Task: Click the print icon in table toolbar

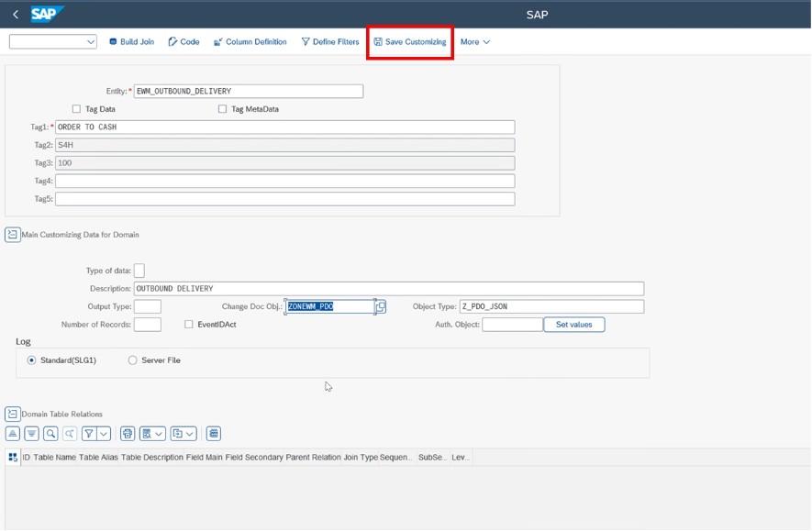Action: pos(128,434)
